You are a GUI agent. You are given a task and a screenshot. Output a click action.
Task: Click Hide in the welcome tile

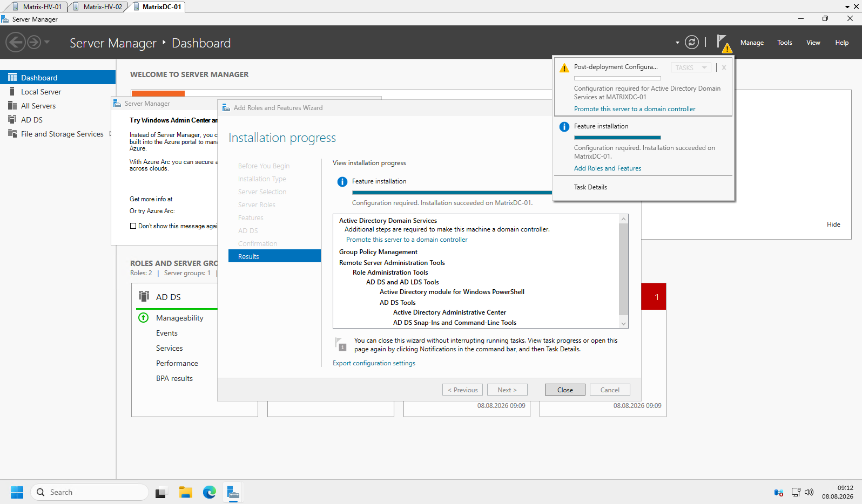tap(833, 224)
